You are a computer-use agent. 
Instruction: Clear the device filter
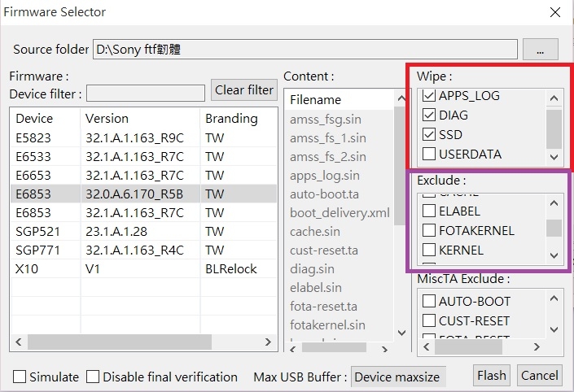click(x=243, y=89)
